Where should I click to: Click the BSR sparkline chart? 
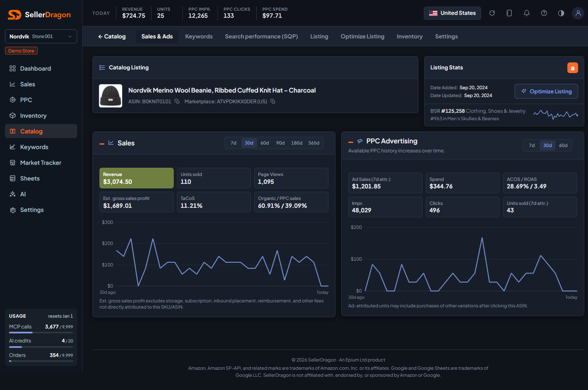pos(555,114)
